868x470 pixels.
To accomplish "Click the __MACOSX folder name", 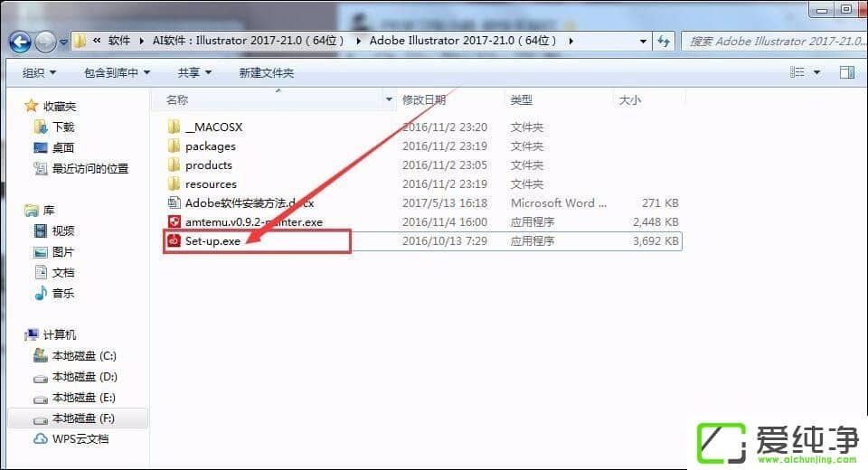I will (x=213, y=127).
